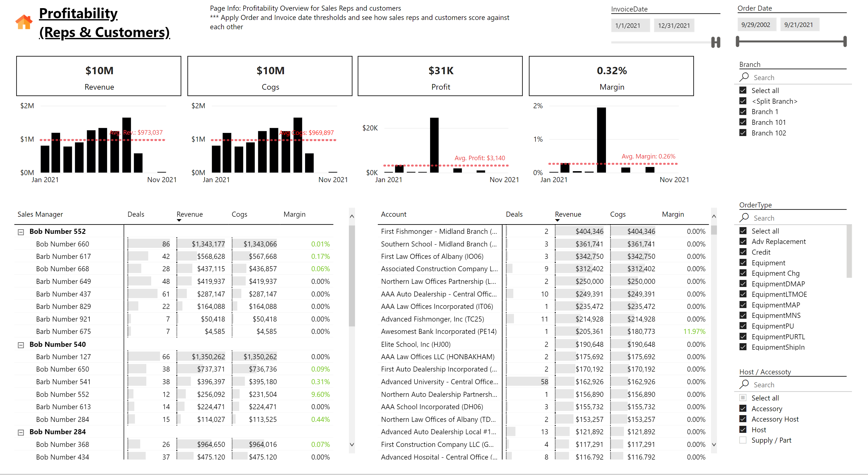Sort Sales Manager table by Cogs header
Screen dimensions: 868x475
point(239,214)
